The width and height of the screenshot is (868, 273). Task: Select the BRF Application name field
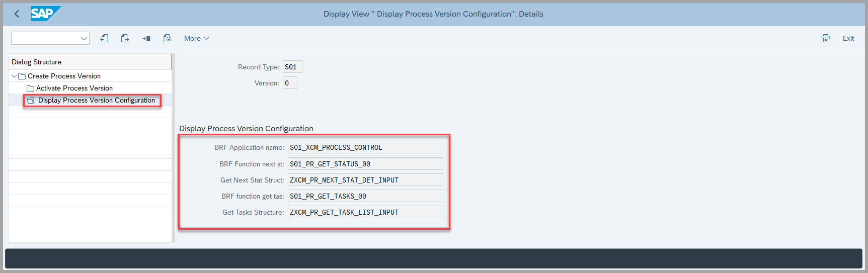pyautogui.click(x=365, y=147)
